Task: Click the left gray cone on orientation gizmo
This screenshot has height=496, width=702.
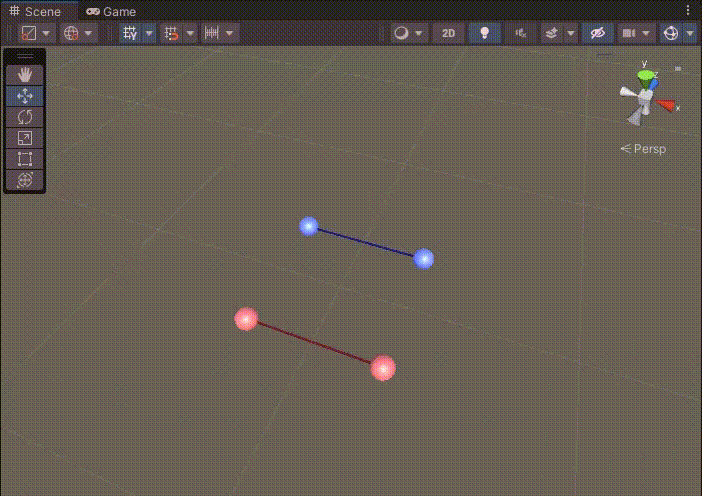Action: (629, 93)
